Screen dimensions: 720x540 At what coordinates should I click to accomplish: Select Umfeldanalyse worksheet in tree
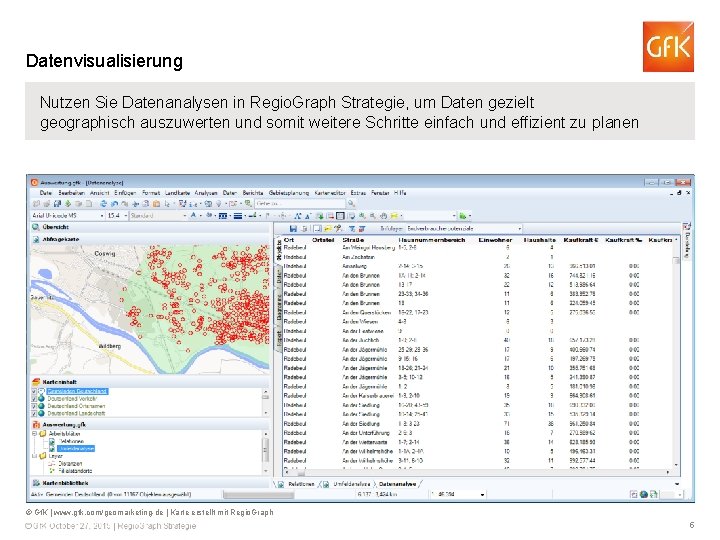pyautogui.click(x=76, y=449)
